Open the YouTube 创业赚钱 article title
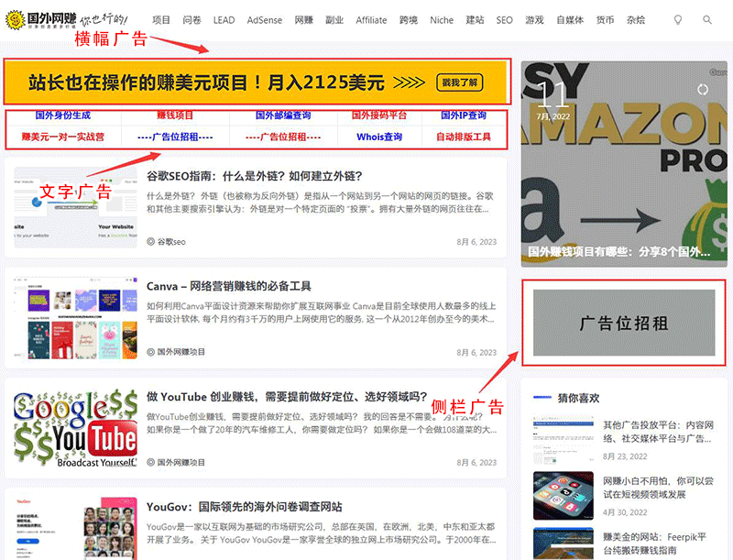The width and height of the screenshot is (733, 560). click(287, 397)
